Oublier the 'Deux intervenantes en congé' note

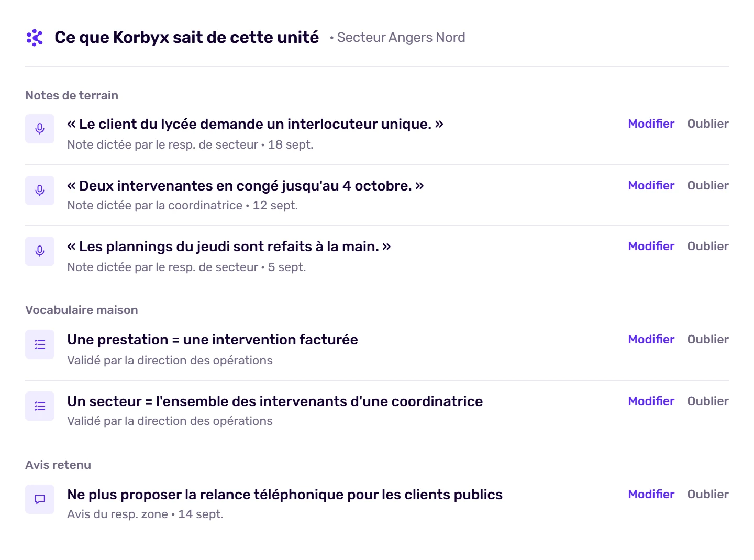click(708, 186)
